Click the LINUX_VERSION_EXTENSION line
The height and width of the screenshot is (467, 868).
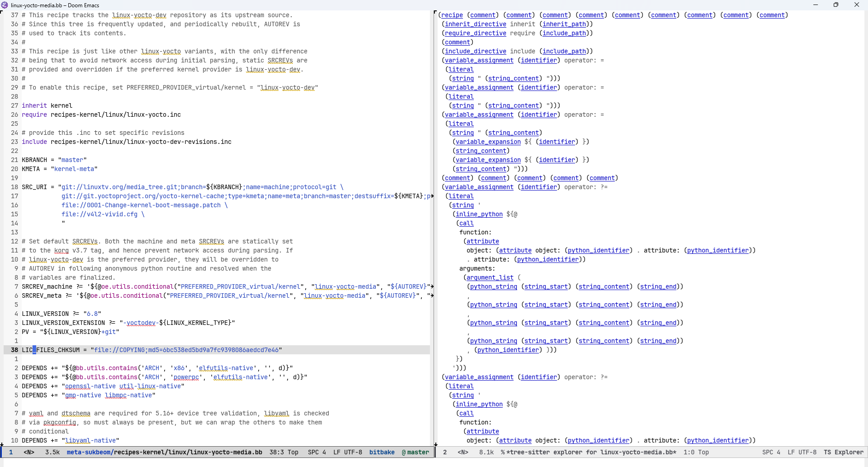point(128,323)
